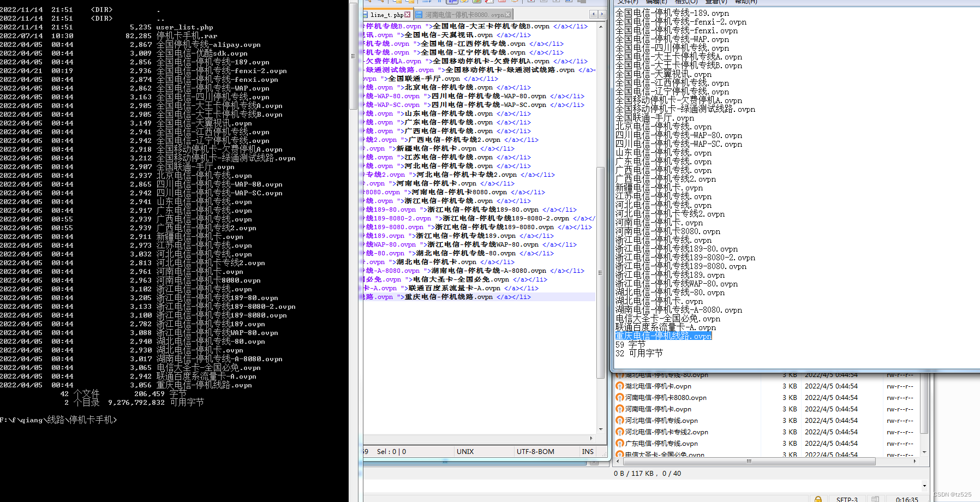Click the file panel horizontal scrollbar thumb

[x=749, y=461]
